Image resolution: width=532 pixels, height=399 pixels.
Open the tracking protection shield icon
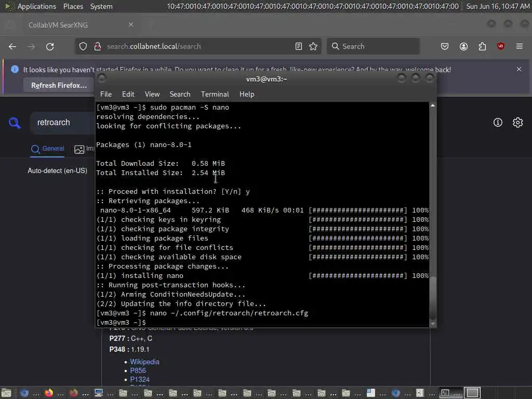83,46
